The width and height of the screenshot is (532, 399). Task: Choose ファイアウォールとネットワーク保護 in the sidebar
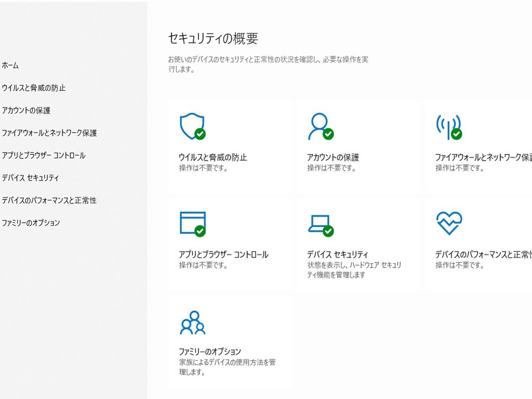[x=49, y=133]
